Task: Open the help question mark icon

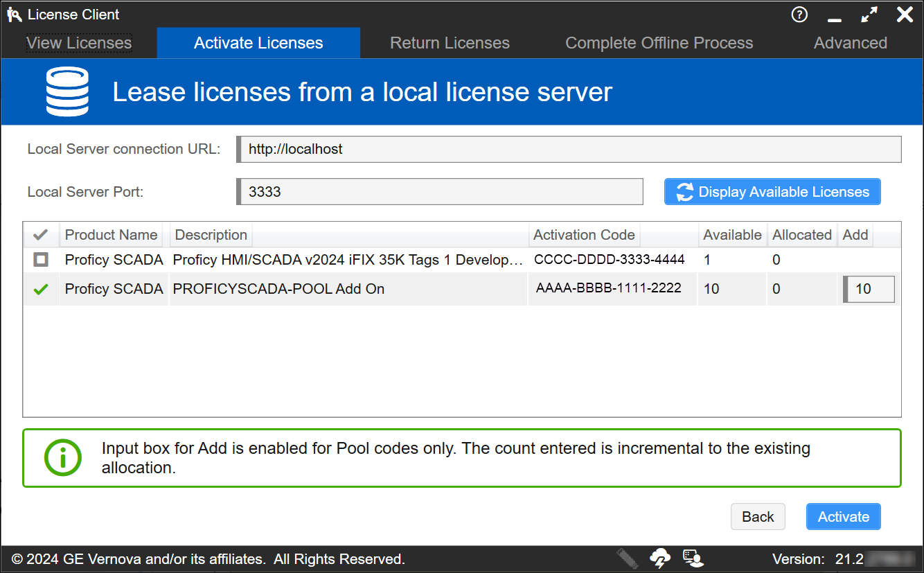Action: tap(799, 15)
